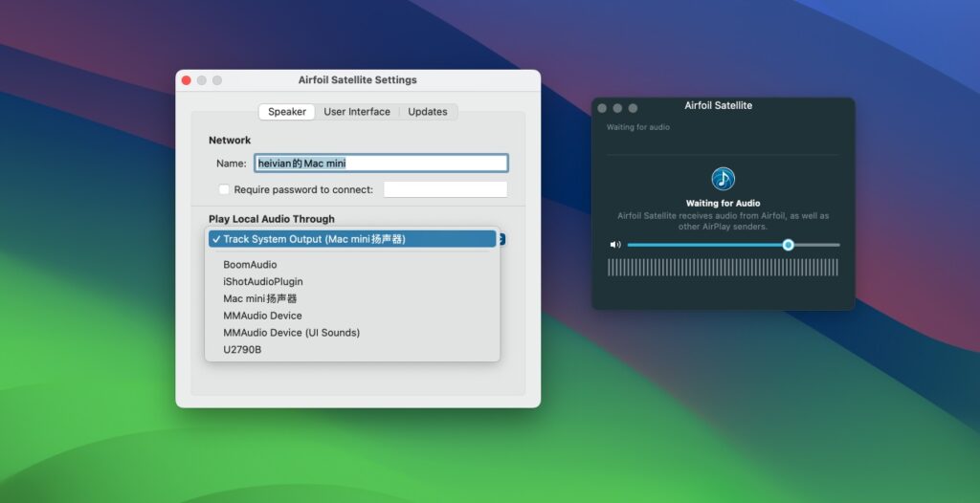Click the speaker volume icon in Airfoil Satellite

pos(615,245)
